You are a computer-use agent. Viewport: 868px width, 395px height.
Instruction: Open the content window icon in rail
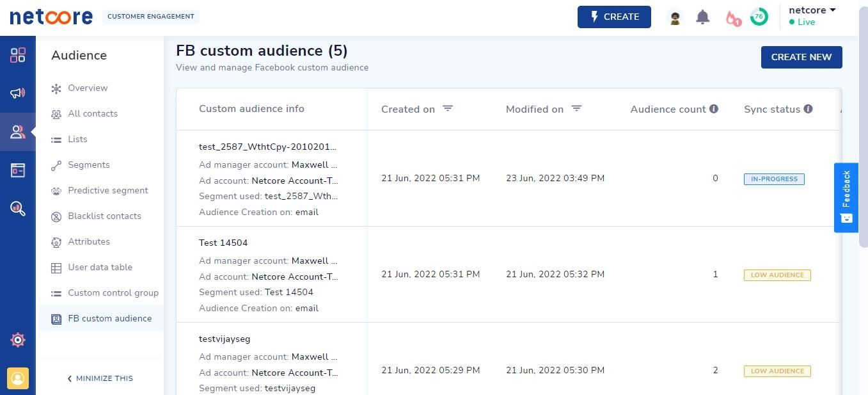click(18, 170)
